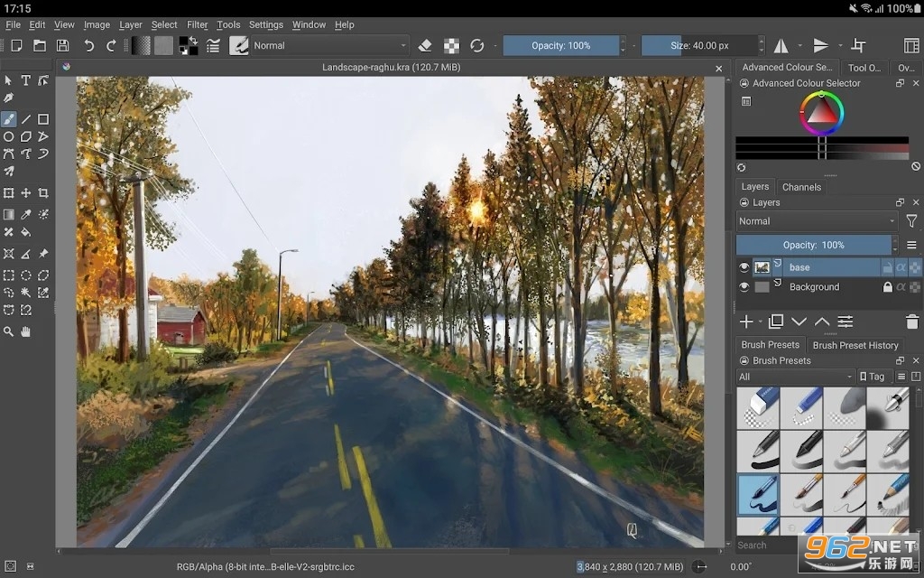Viewport: 924px width, 578px height.
Task: Save the document
Action: (62, 45)
